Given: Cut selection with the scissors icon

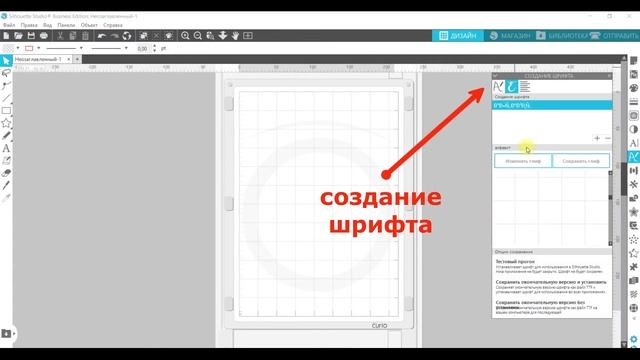Looking at the screenshot, I should point(60,36).
